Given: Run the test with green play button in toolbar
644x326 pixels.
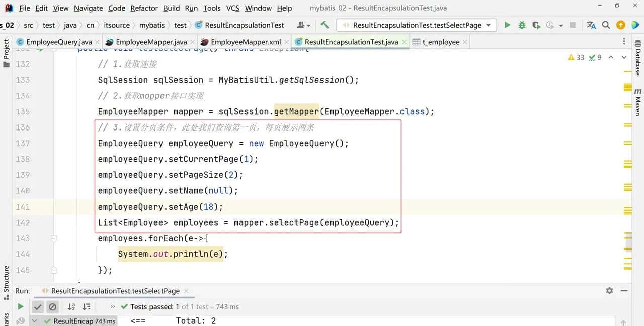Looking at the screenshot, I should click(507, 25).
